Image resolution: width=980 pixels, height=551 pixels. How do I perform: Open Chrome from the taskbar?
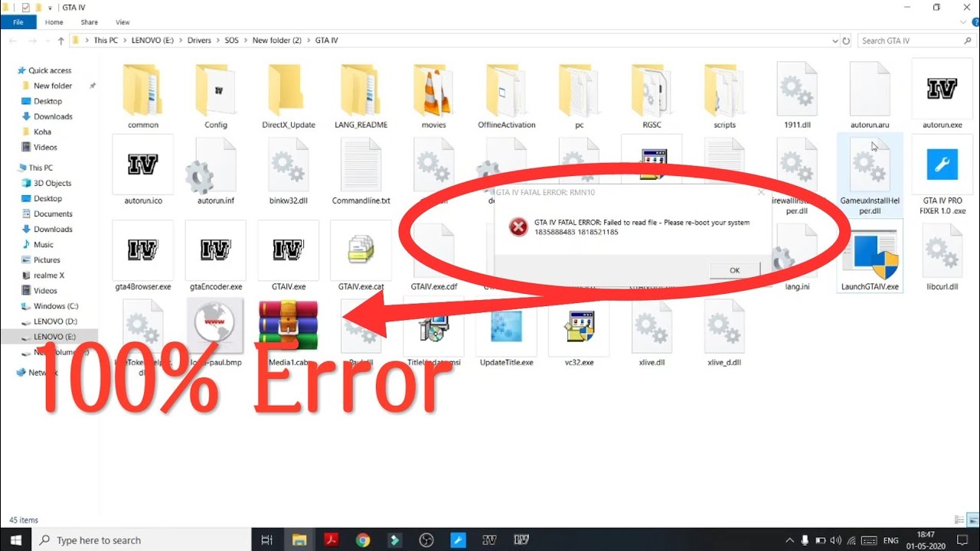[362, 540]
